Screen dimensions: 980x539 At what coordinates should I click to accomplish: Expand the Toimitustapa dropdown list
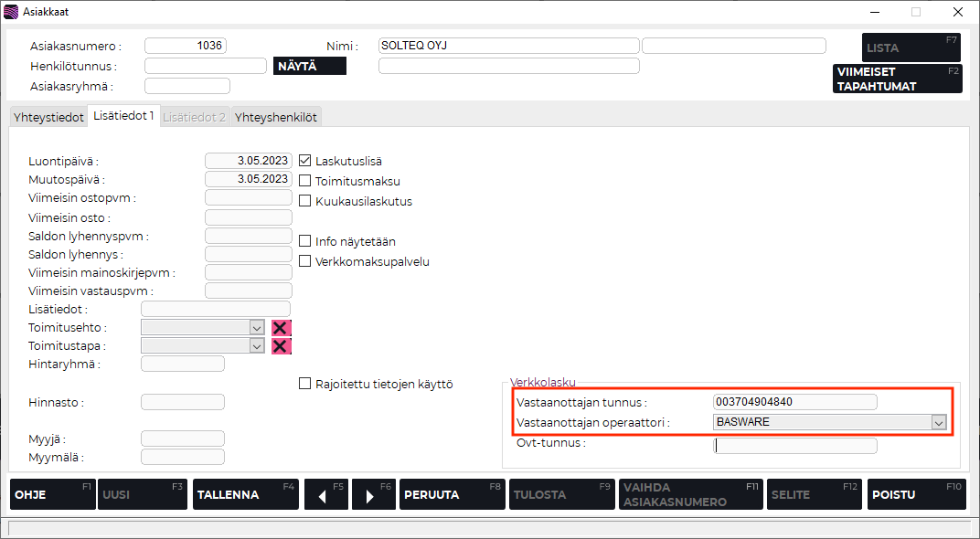tap(256, 345)
